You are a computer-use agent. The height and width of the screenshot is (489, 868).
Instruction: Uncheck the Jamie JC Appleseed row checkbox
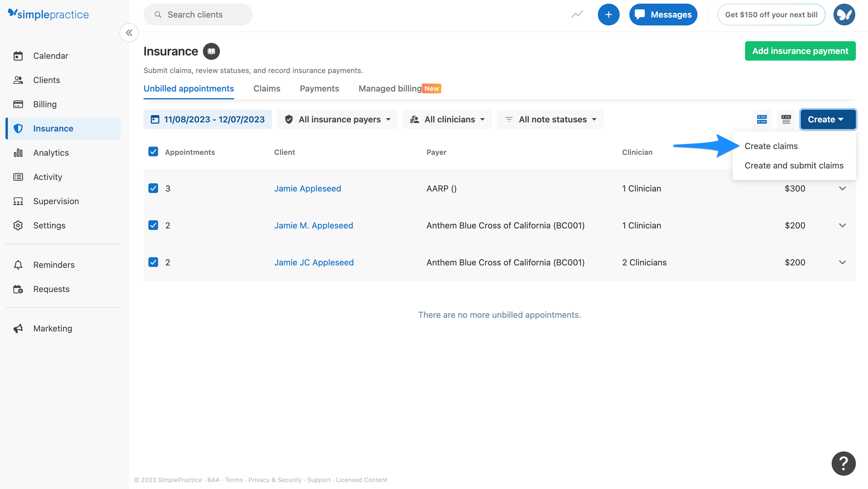(x=153, y=262)
